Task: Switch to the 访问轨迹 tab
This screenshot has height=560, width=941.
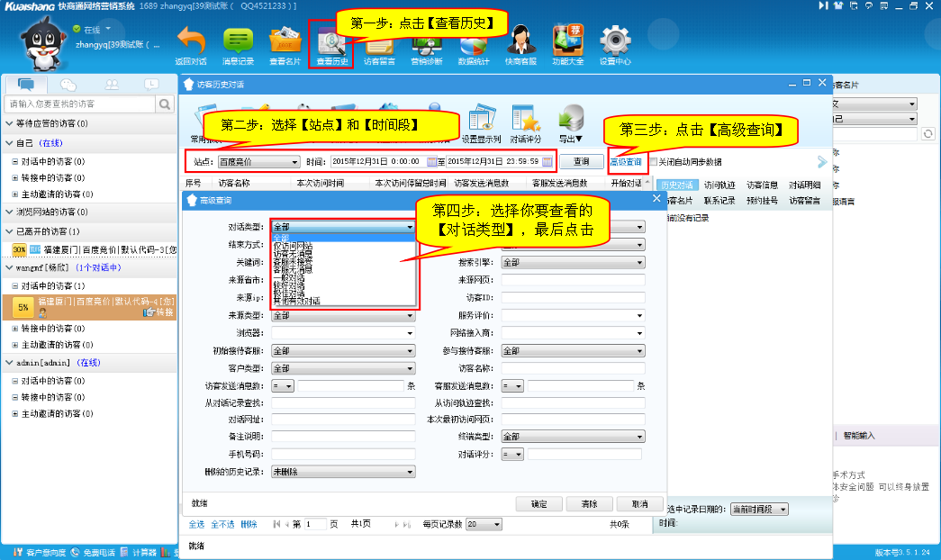Action: coord(719,185)
